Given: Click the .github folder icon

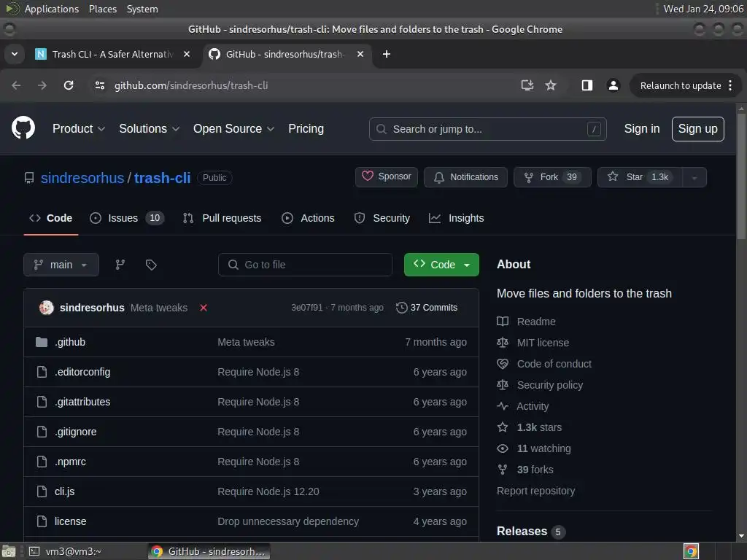Looking at the screenshot, I should (42, 342).
